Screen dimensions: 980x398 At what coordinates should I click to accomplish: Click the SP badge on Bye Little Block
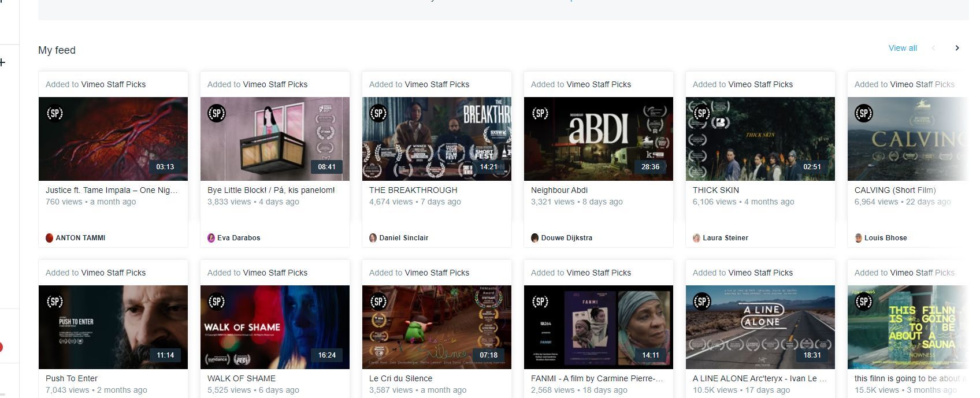[x=217, y=113]
